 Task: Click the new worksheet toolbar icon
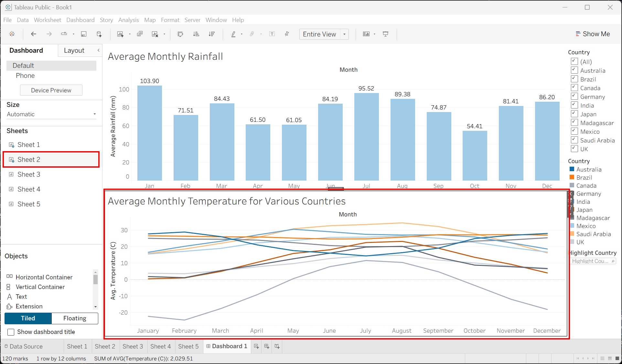(x=120, y=34)
